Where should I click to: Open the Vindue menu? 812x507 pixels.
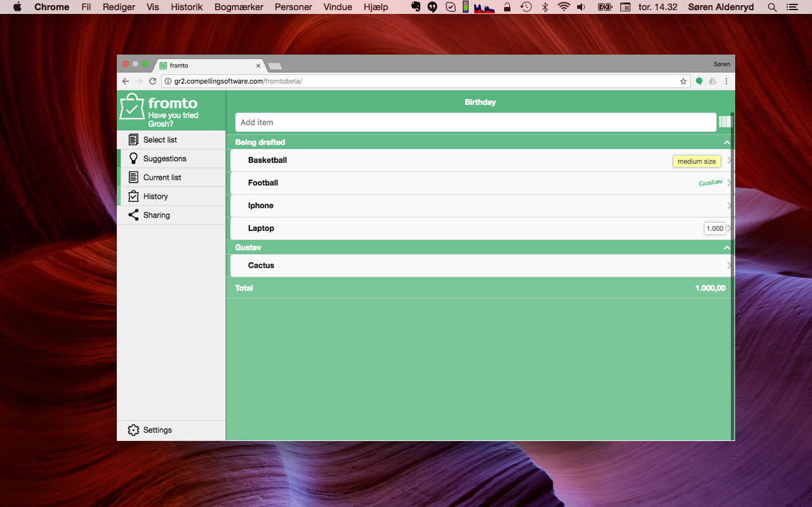point(338,7)
